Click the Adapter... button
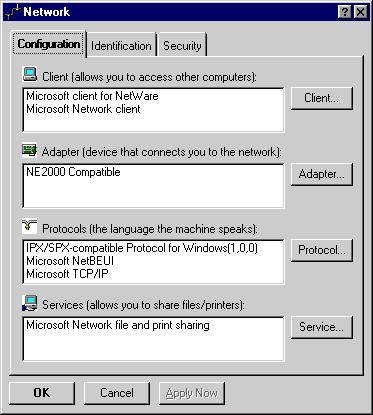 [322, 174]
